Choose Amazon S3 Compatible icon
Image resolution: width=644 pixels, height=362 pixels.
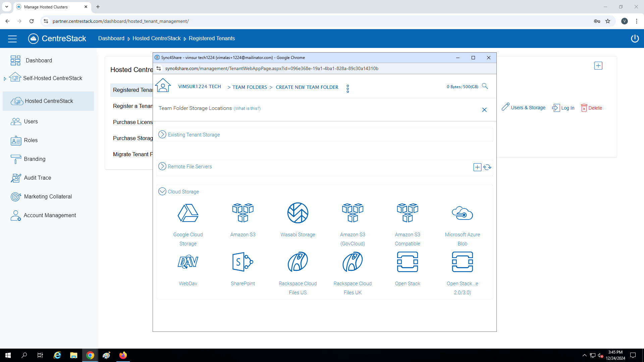(408, 213)
